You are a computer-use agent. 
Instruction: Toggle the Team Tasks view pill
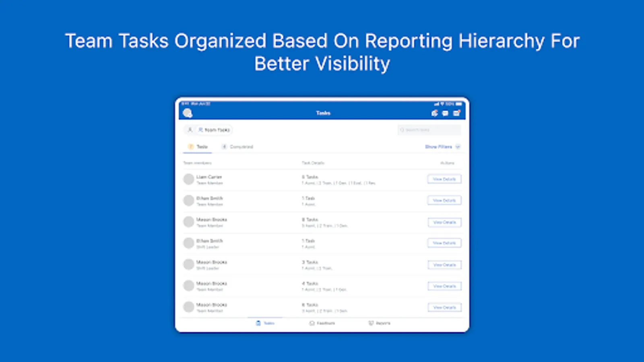click(214, 130)
